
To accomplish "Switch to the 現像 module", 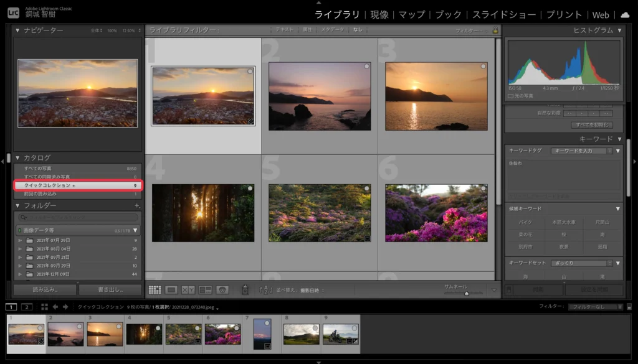I will [x=379, y=14].
